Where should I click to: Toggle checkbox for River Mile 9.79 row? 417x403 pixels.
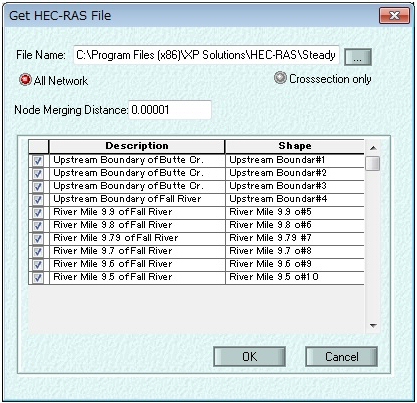click(x=38, y=239)
